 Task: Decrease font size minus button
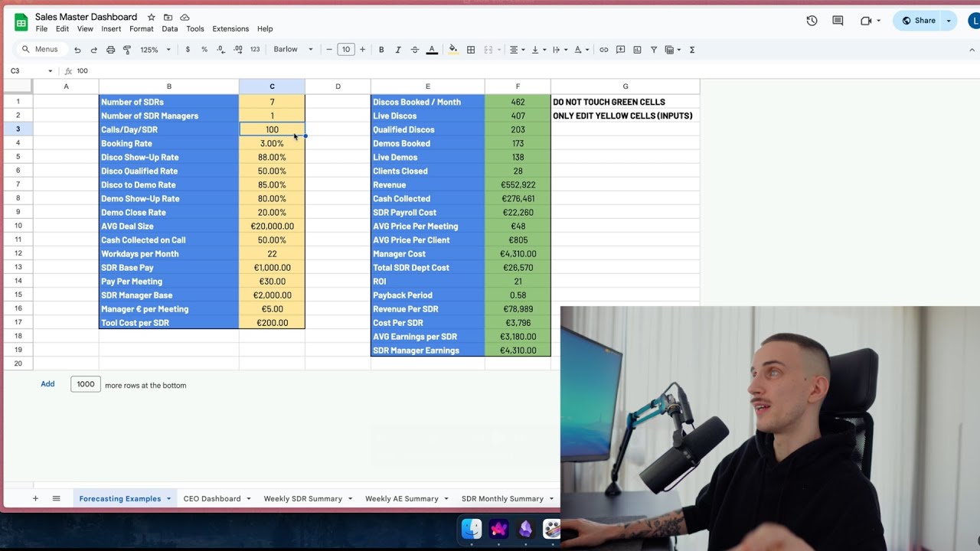(x=329, y=50)
